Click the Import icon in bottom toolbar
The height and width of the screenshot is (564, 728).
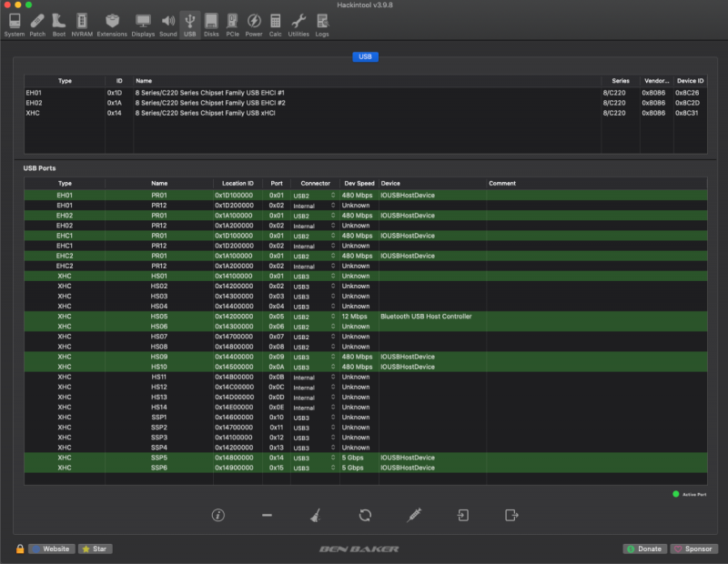click(462, 515)
